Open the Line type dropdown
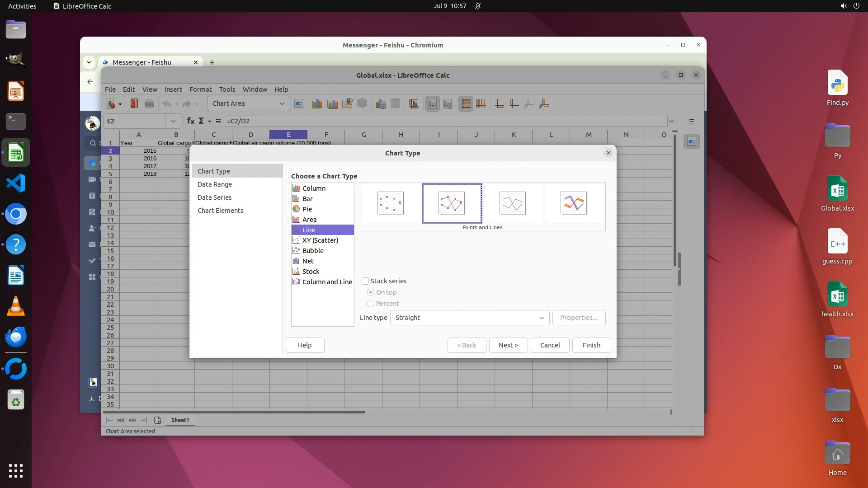This screenshot has height=488, width=868. [469, 318]
